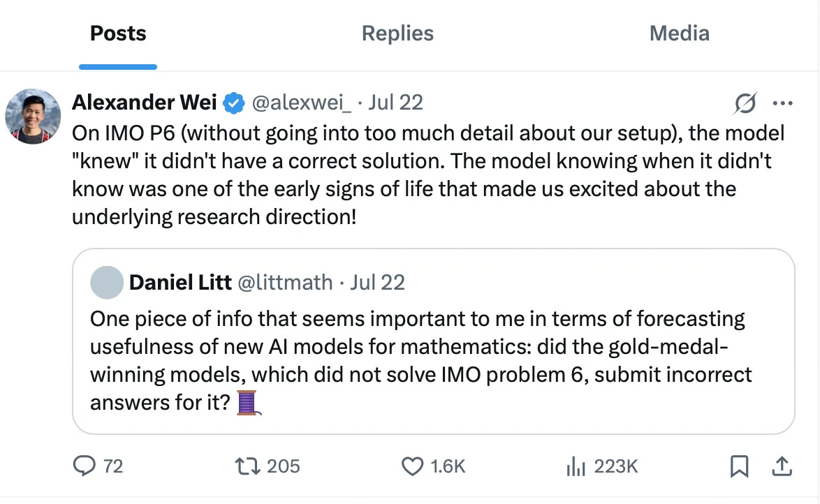The width and height of the screenshot is (820, 504).
Task: Switch to the Media tab
Action: pyautogui.click(x=679, y=34)
